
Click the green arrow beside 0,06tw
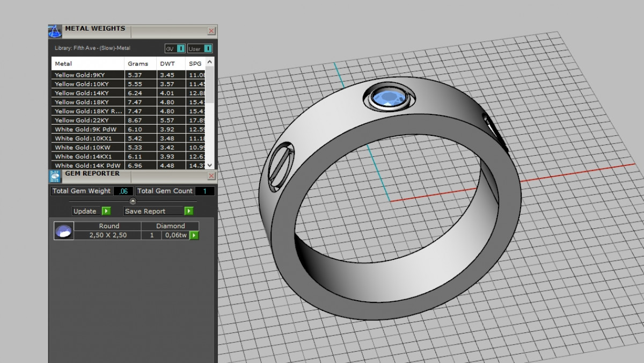point(194,235)
